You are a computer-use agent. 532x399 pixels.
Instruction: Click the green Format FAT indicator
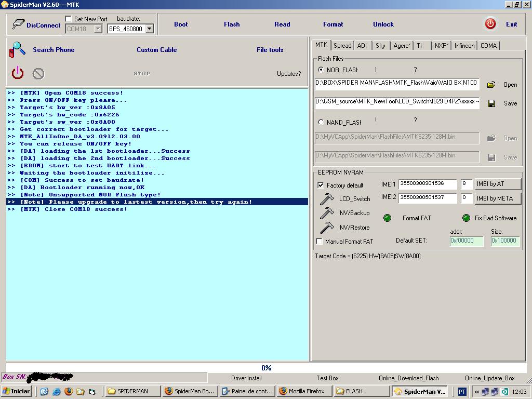pyautogui.click(x=387, y=218)
